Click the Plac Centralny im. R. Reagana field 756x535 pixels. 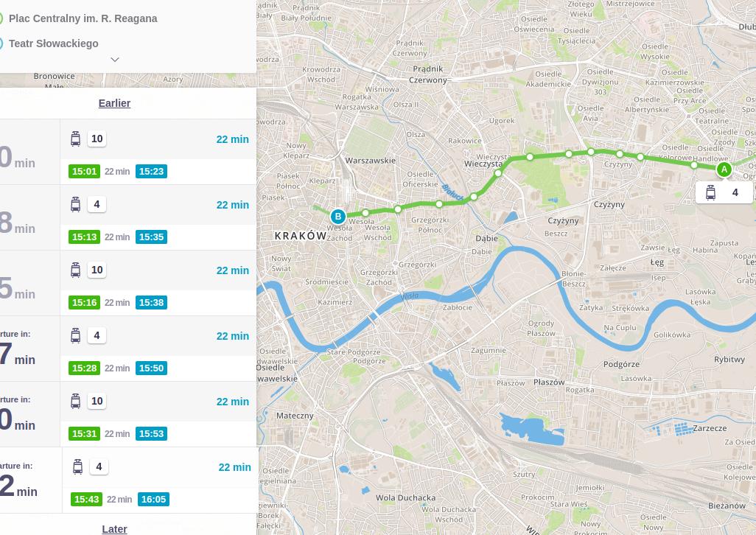point(83,18)
